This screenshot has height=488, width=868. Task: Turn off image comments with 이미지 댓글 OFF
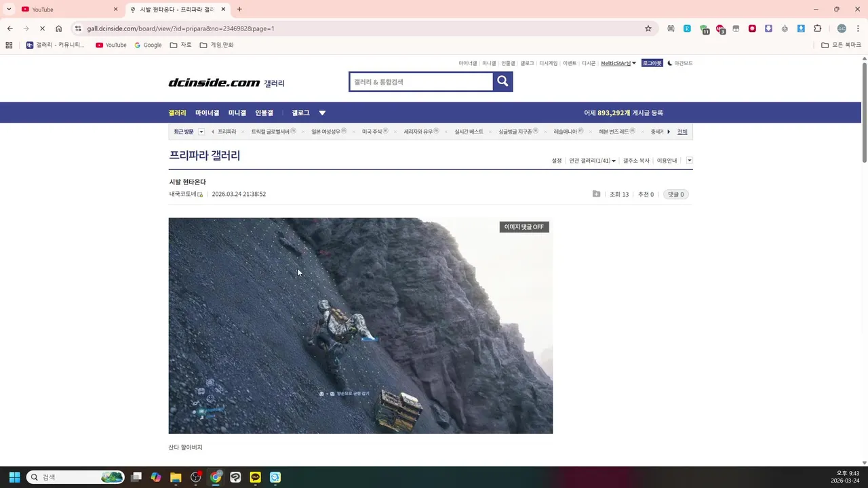pos(524,227)
